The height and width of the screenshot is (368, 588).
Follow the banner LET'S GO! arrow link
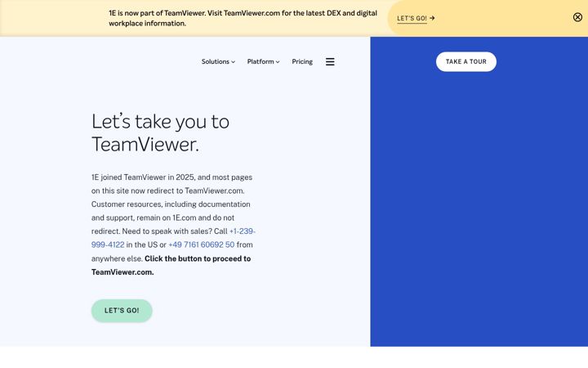(x=416, y=18)
